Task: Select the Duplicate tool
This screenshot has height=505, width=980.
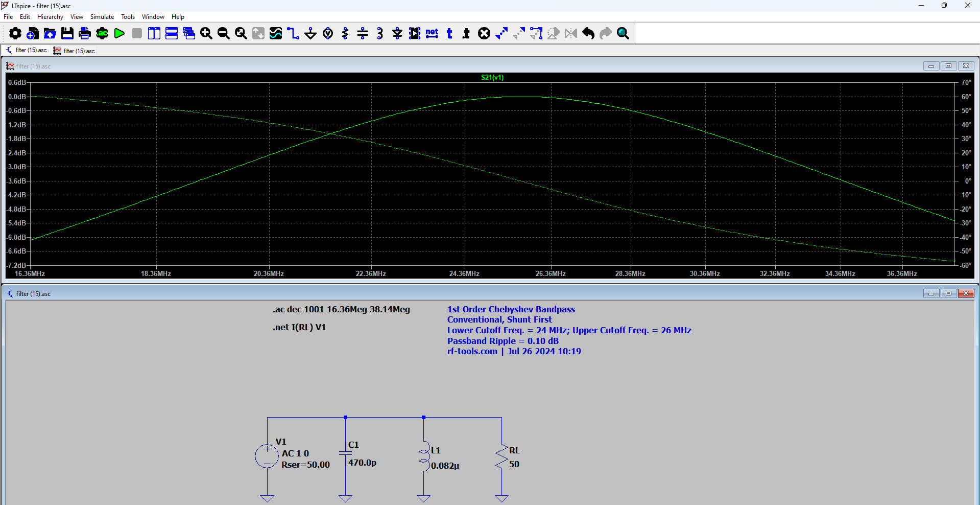Action: 501,33
